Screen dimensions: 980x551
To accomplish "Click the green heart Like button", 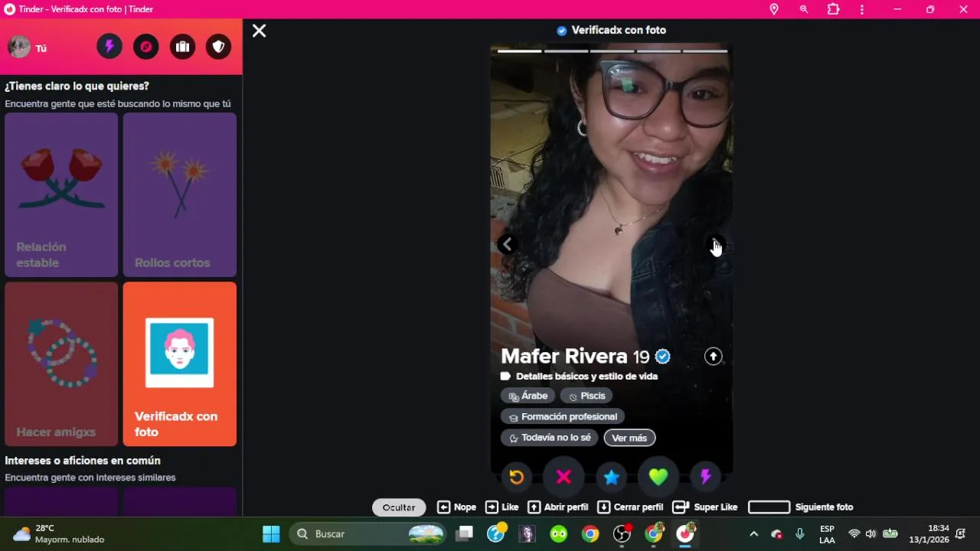I will pos(658,477).
